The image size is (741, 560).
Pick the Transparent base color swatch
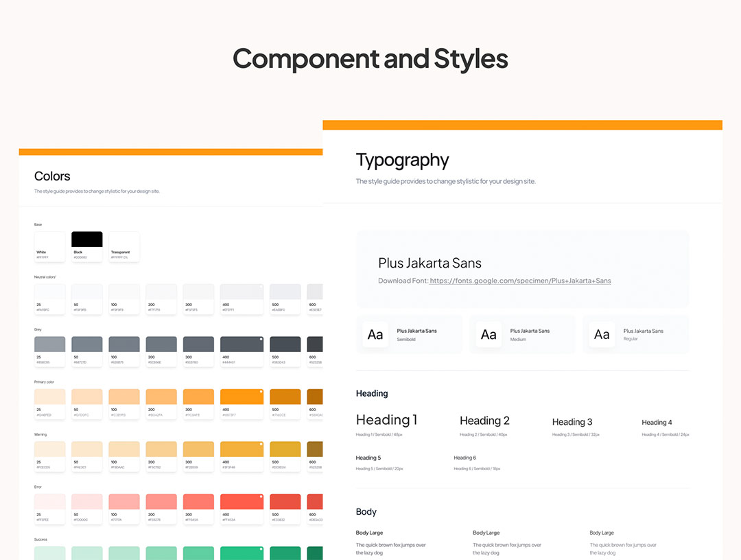tap(124, 246)
